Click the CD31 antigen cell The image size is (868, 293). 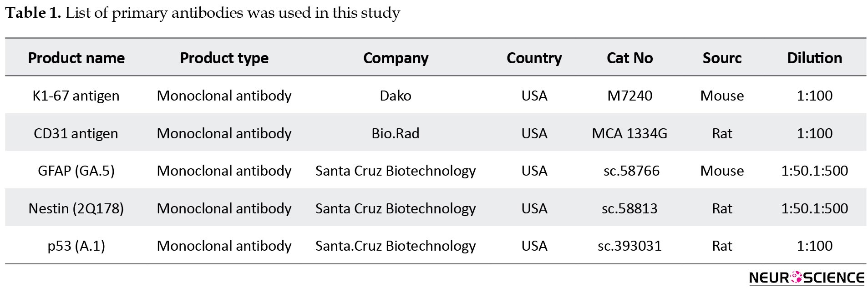click(76, 133)
